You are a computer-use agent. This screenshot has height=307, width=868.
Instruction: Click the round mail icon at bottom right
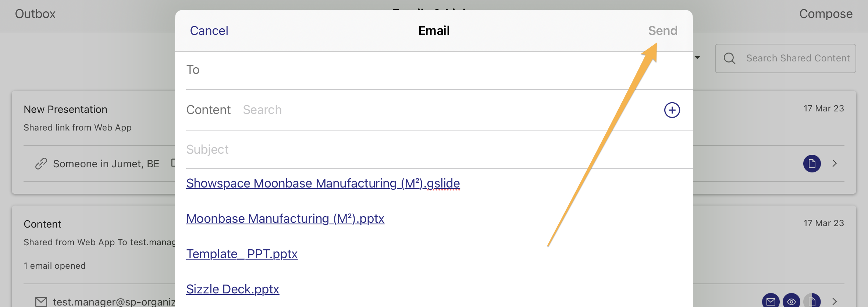click(x=771, y=301)
